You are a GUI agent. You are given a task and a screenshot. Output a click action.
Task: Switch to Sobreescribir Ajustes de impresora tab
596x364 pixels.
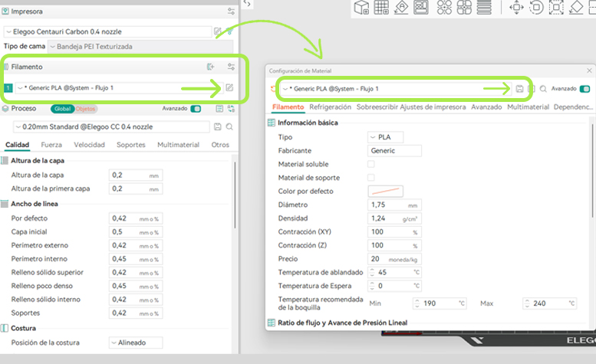tap(411, 107)
